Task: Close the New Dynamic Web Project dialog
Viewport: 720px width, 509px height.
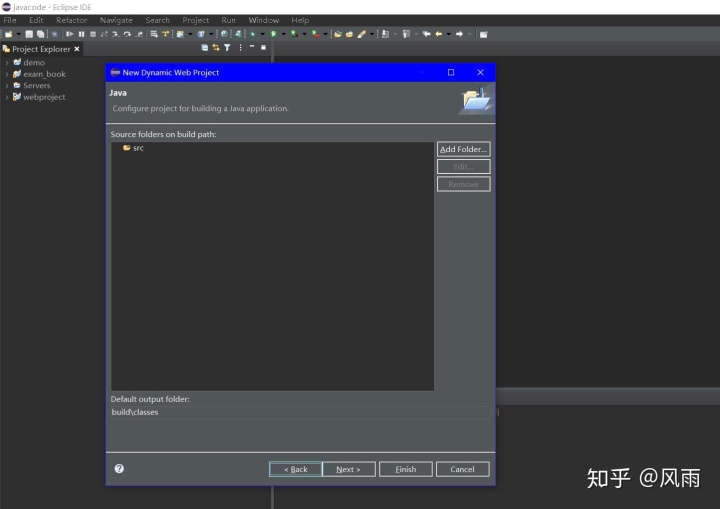Action: [x=480, y=72]
